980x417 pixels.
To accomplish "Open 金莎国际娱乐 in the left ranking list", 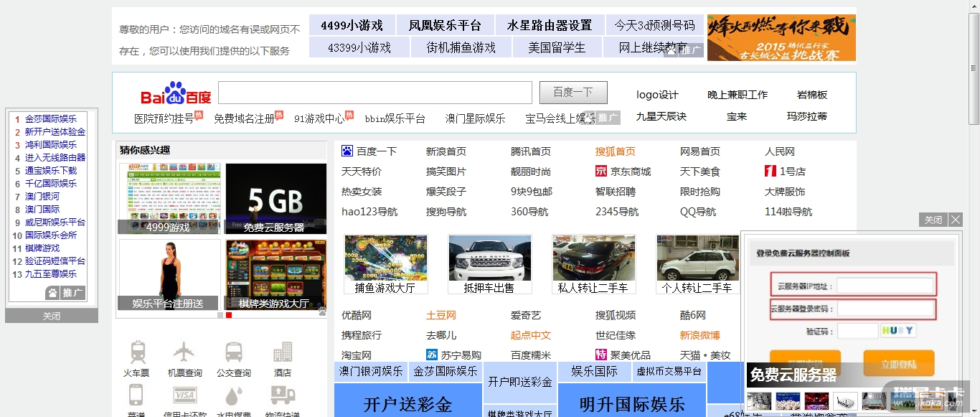I will pos(51,119).
